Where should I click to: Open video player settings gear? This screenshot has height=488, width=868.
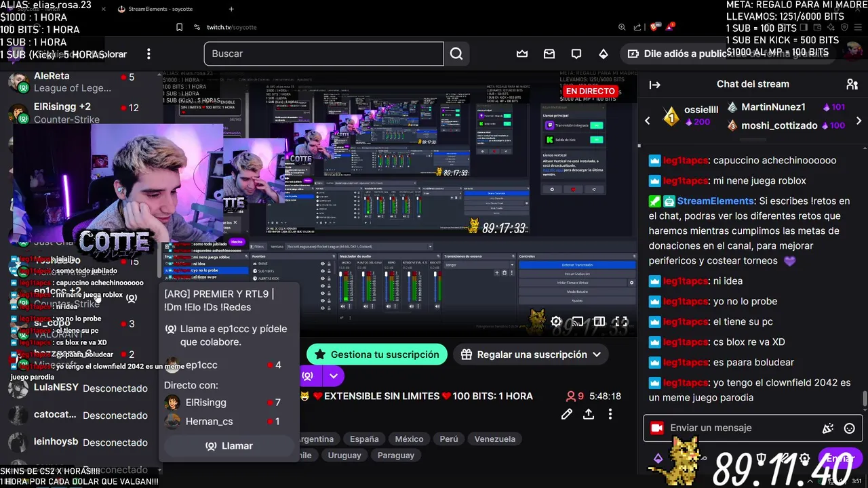pos(556,321)
